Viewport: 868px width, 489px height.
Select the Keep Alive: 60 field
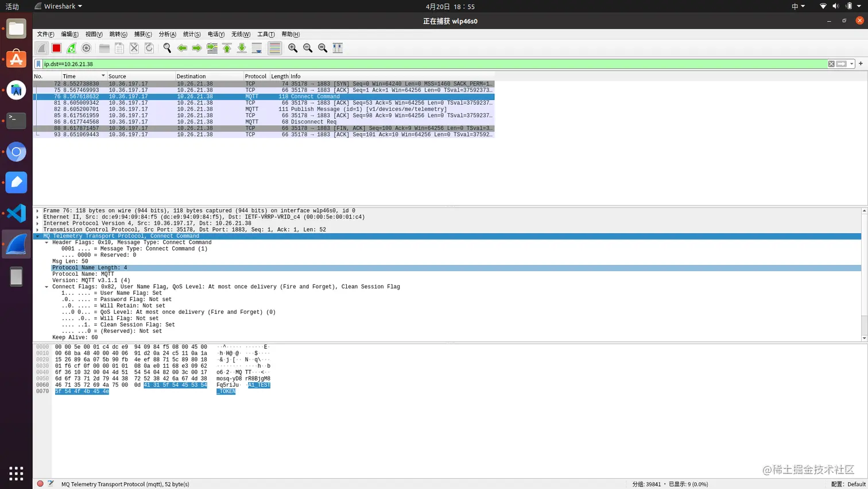click(x=75, y=337)
